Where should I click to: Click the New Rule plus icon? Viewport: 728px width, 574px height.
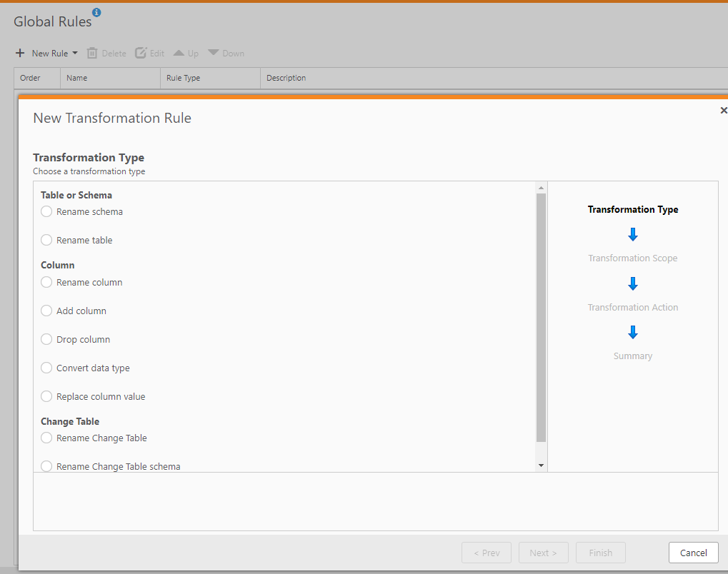[x=20, y=54]
